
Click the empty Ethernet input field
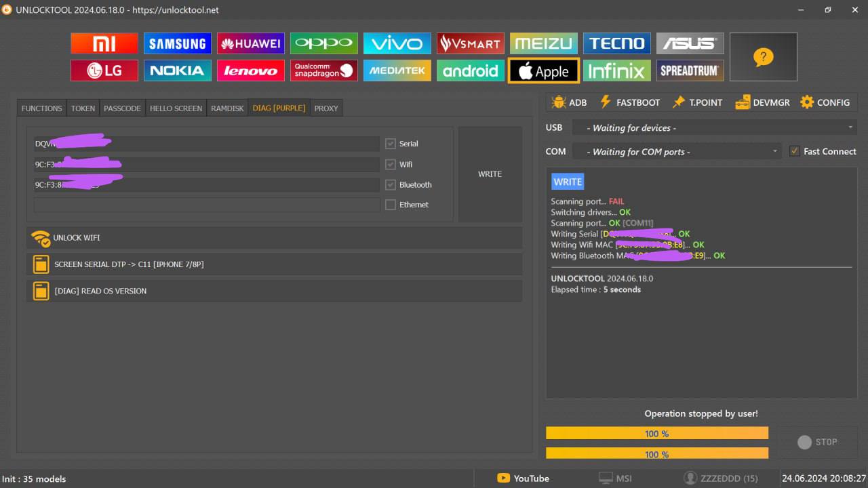coord(207,205)
